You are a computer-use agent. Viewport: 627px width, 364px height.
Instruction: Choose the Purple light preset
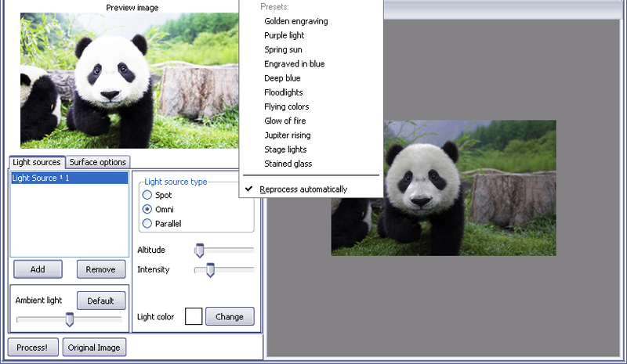284,35
